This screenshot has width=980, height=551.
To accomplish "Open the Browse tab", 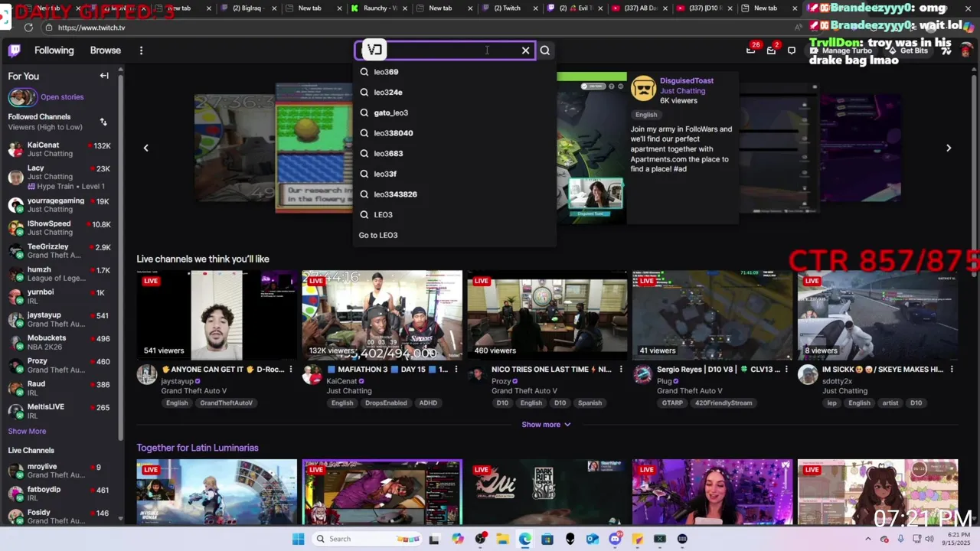I will pyautogui.click(x=106, y=51).
